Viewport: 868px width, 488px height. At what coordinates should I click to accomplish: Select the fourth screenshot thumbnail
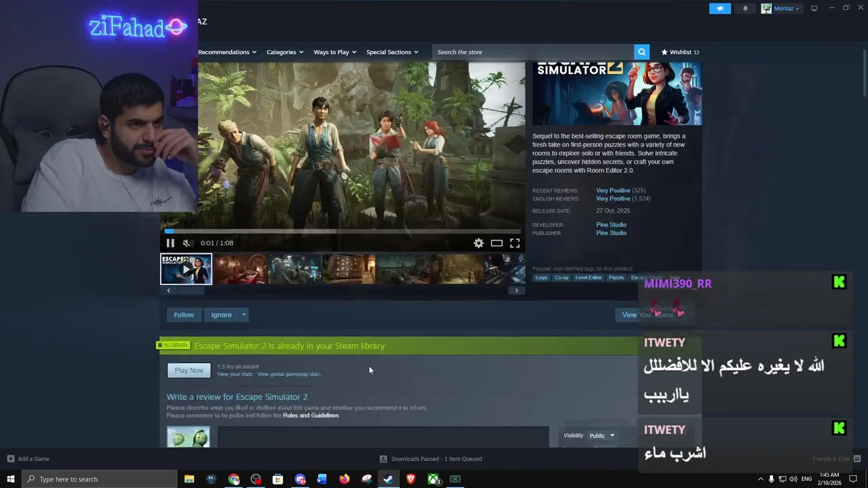coord(349,269)
